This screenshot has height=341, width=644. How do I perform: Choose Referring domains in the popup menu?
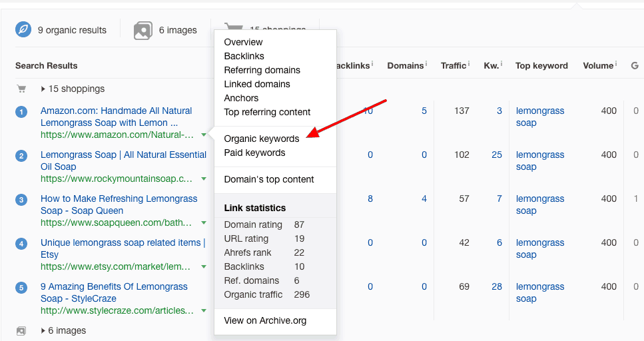click(262, 70)
